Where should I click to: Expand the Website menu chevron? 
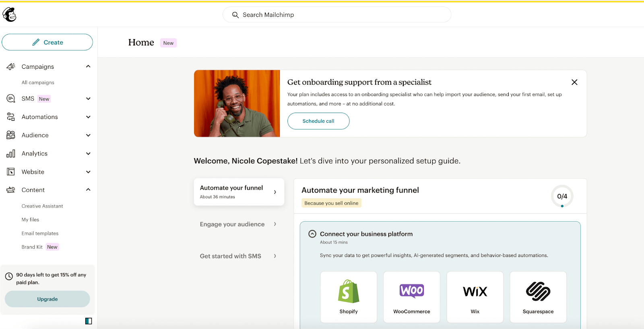[88, 172]
